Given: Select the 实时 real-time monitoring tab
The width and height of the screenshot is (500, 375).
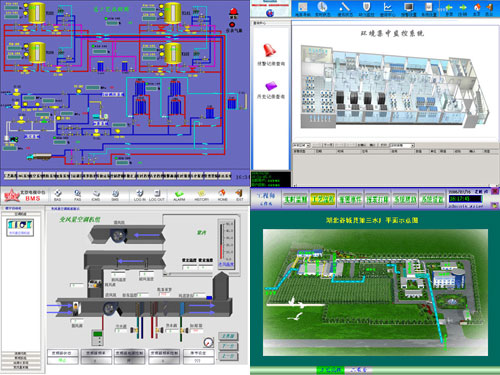Looking at the screenshot, I should (x=295, y=199).
